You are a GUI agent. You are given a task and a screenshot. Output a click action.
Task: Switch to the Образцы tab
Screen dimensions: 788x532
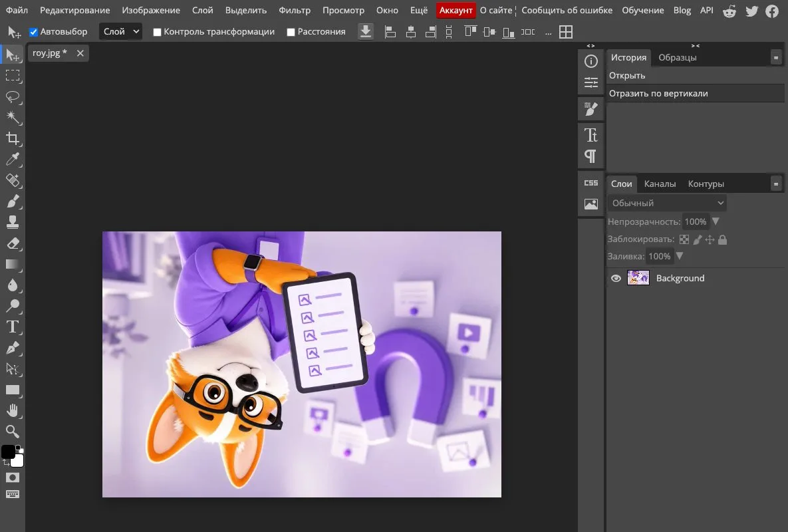(x=678, y=57)
